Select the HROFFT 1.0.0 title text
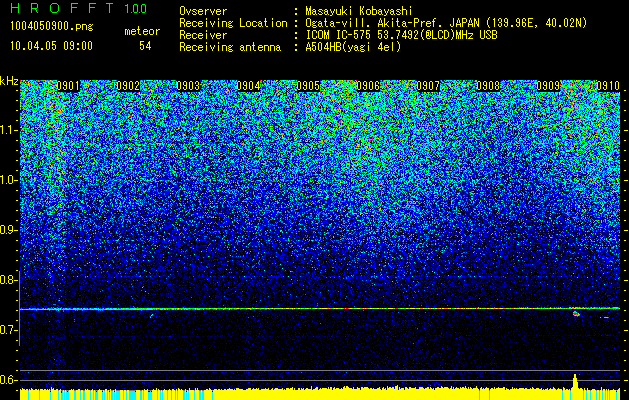The image size is (629, 400). tap(79, 8)
